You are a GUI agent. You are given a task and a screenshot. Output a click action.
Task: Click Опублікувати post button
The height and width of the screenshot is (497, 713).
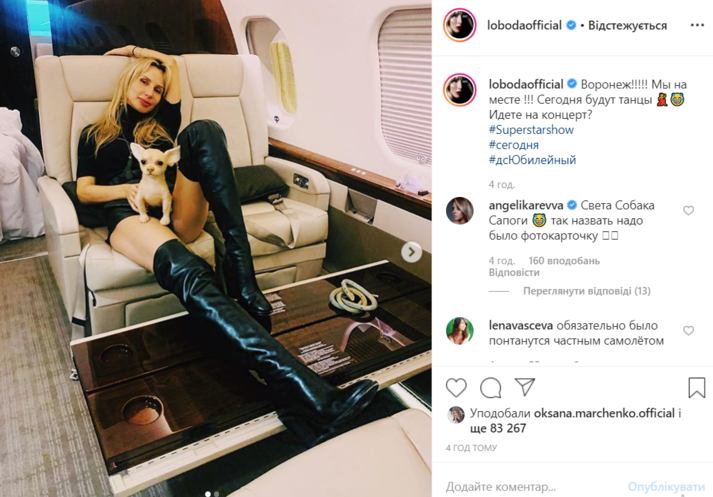coord(666,487)
